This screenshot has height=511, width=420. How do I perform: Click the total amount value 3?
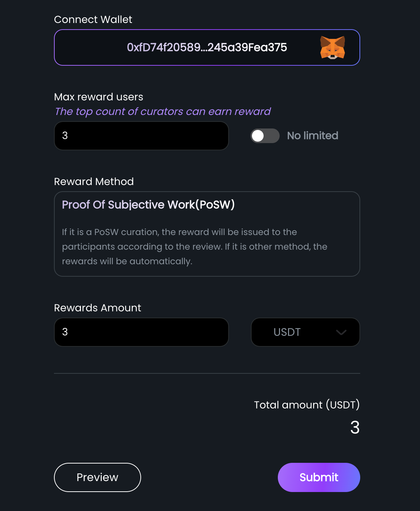pyautogui.click(x=355, y=427)
